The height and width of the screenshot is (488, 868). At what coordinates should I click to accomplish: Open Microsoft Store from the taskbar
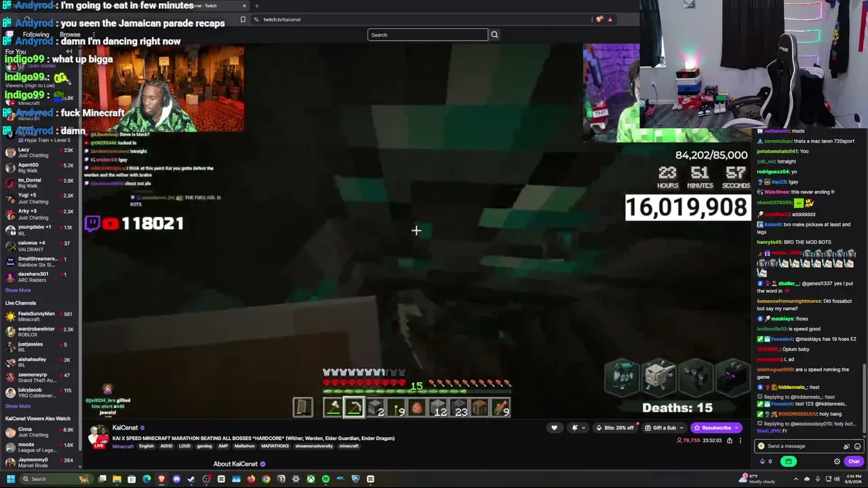point(132,479)
